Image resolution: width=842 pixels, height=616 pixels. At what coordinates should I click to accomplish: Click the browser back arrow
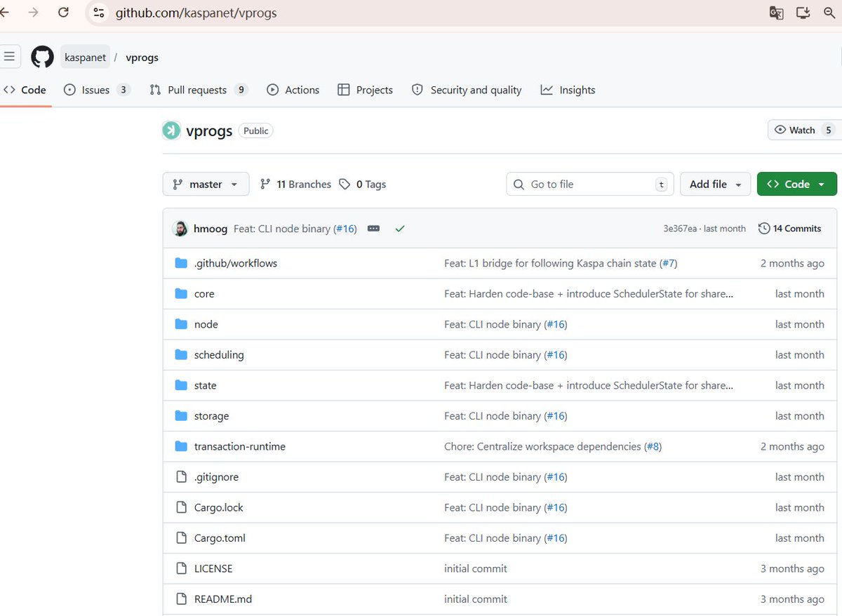[x=4, y=13]
